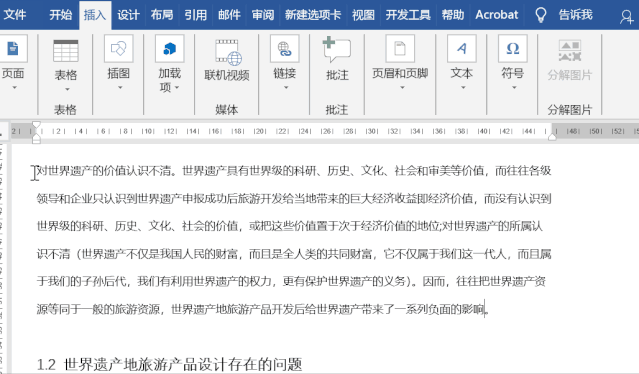Open the 帮助 (Help) tab

click(x=453, y=15)
